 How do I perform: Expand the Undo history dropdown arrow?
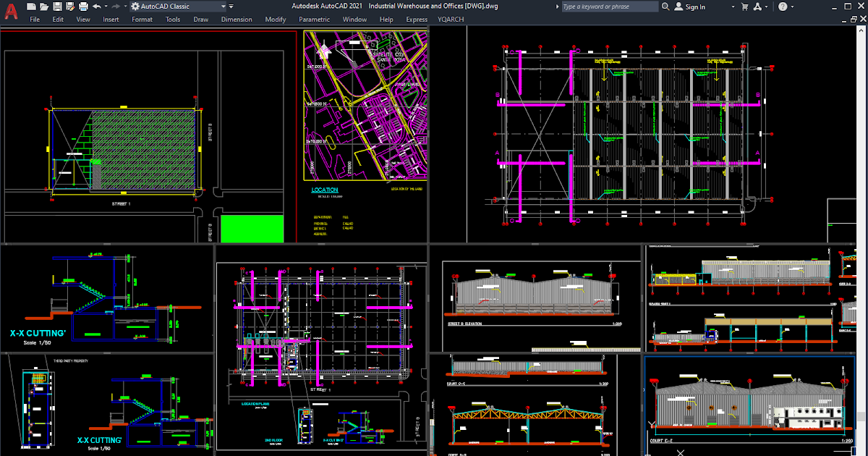pos(106,6)
